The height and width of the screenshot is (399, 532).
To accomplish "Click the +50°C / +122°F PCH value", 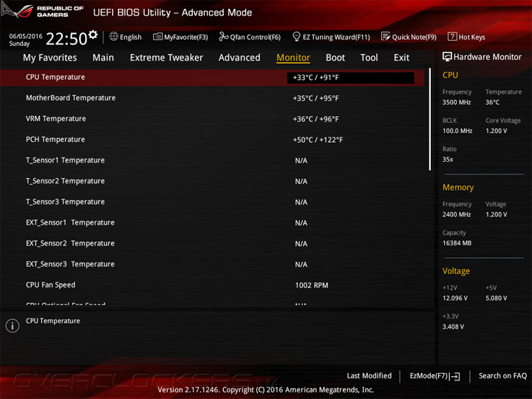I will point(318,140).
